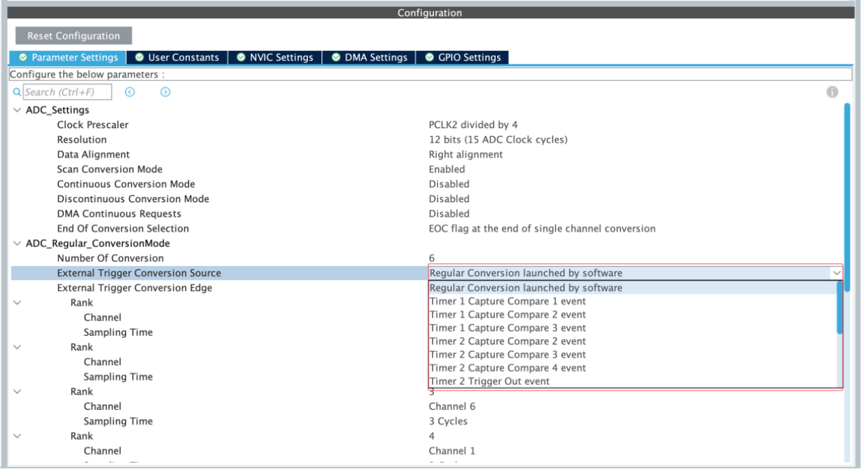
Task: Click in the parameter search field
Action: [x=58, y=92]
